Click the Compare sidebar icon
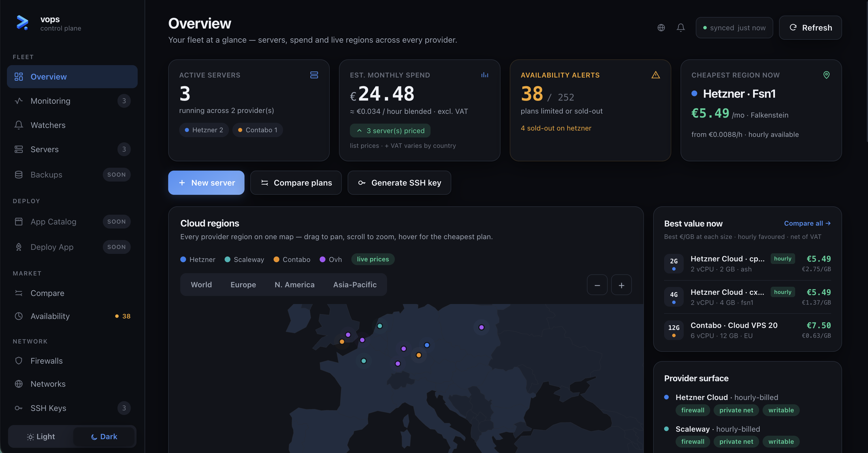 pos(19,293)
